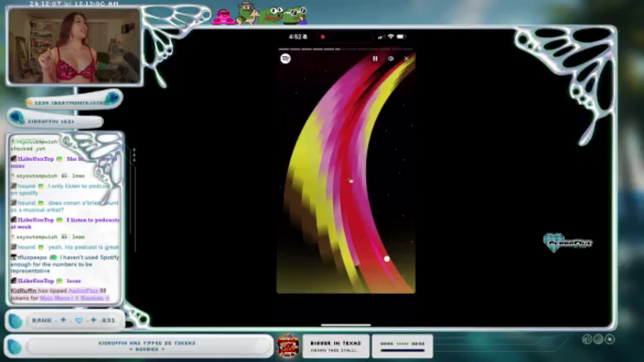Click the rightmost frog emote with glasses
The image size is (644, 362).
point(295,16)
